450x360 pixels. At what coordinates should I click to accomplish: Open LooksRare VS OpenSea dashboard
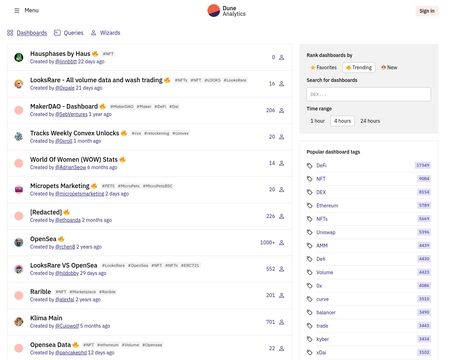click(64, 265)
